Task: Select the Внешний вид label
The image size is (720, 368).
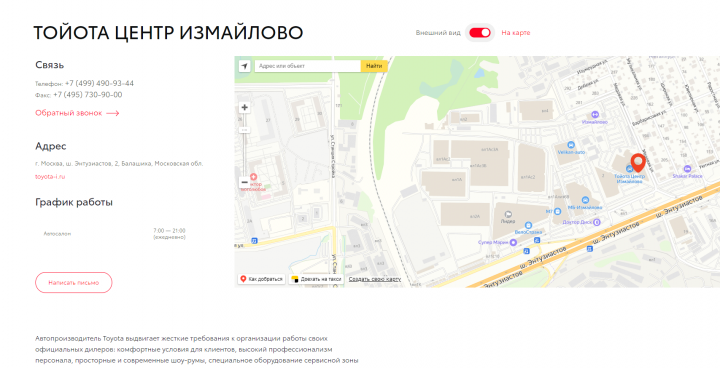Action: pyautogui.click(x=438, y=33)
